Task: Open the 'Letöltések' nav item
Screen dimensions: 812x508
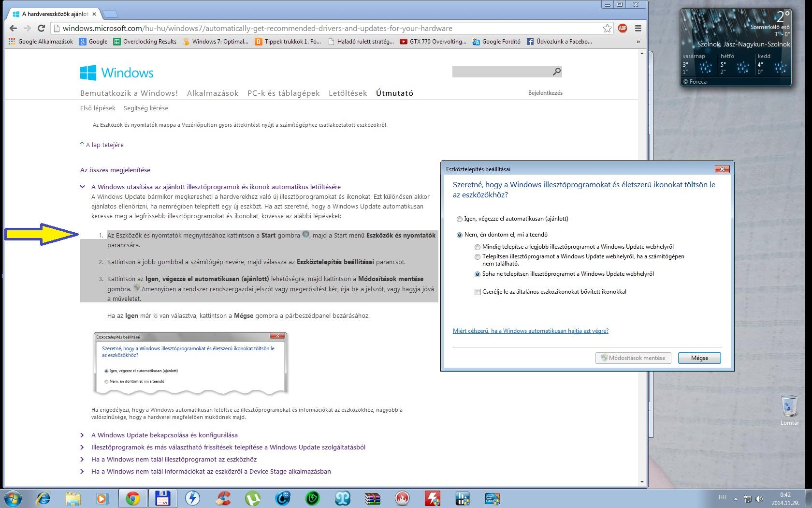Action: [348, 93]
